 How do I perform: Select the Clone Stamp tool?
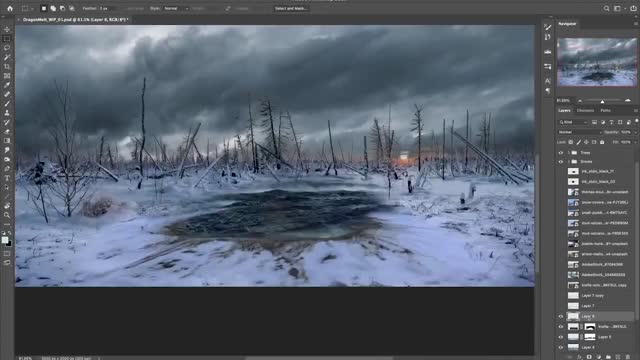(x=7, y=113)
